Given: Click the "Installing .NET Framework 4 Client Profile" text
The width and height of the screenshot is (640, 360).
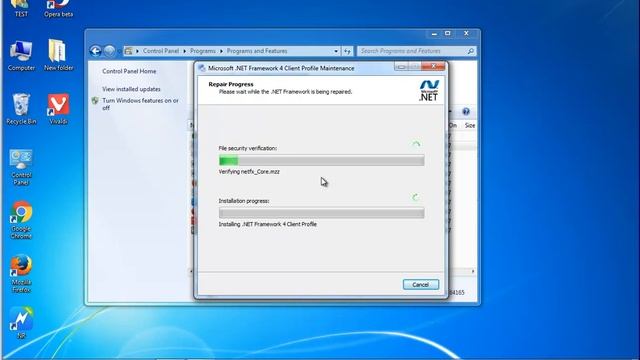Looking at the screenshot, I should 267,224.
